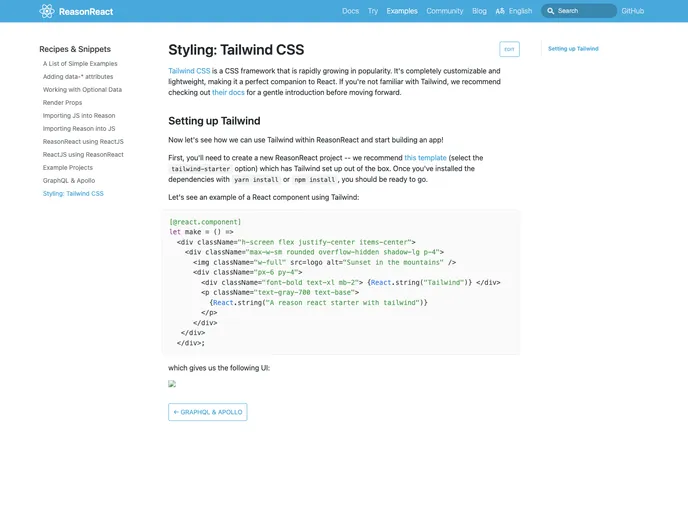The height and width of the screenshot is (512, 688).
Task: Open ReasonReact using ReactJS page
Action: 83,142
